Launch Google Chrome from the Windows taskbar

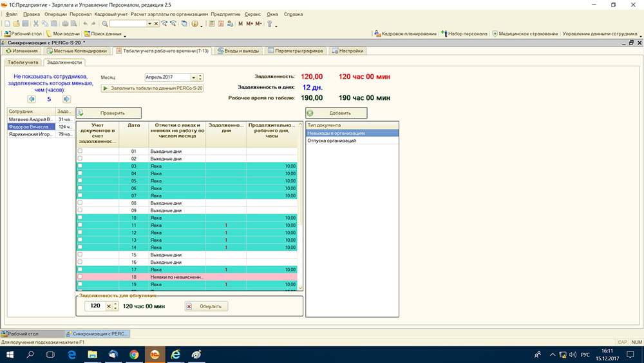[134, 354]
